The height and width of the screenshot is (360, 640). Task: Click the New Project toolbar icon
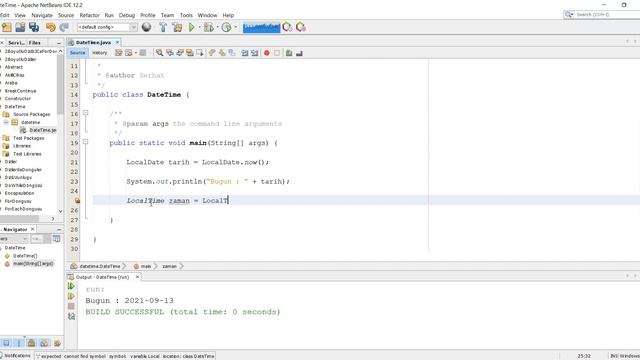click(7, 27)
